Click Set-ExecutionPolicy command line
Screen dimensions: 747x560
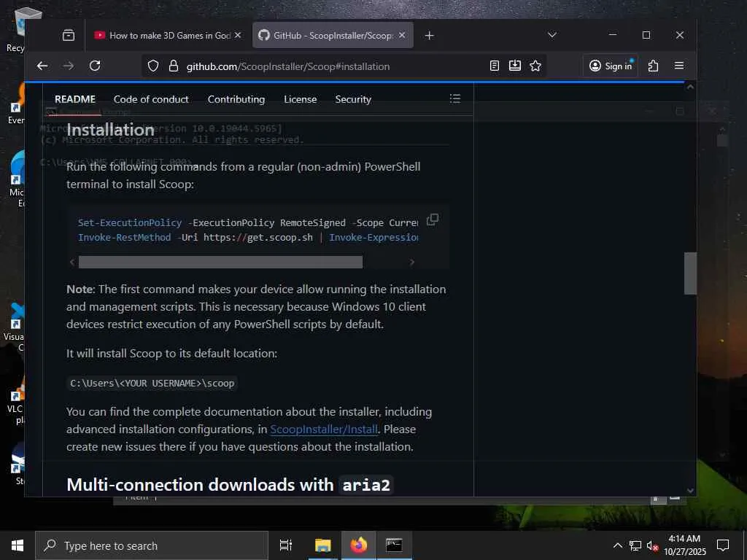(x=248, y=222)
